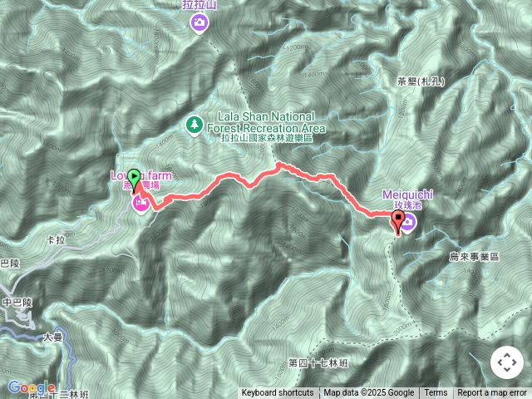Screen dimensions: 532x399
Task: Click the 茶墾(札孔) place label
Action: click(x=421, y=81)
